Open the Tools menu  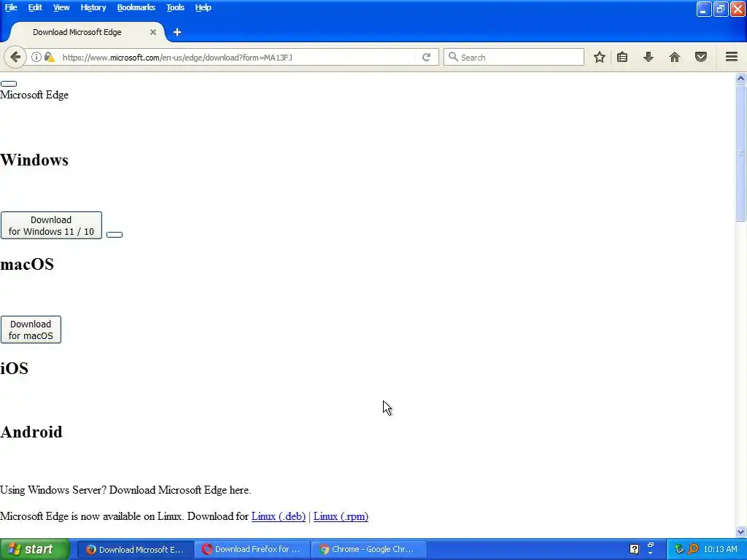click(175, 7)
